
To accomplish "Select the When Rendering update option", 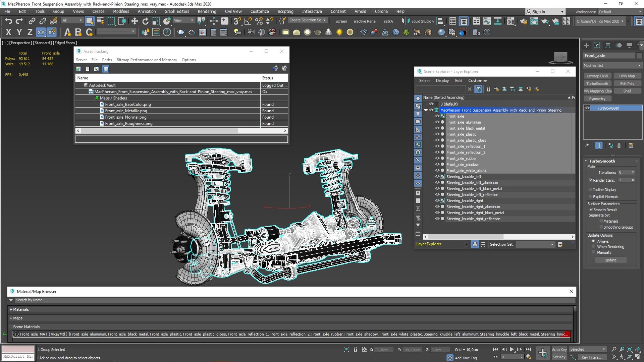I will [593, 246].
